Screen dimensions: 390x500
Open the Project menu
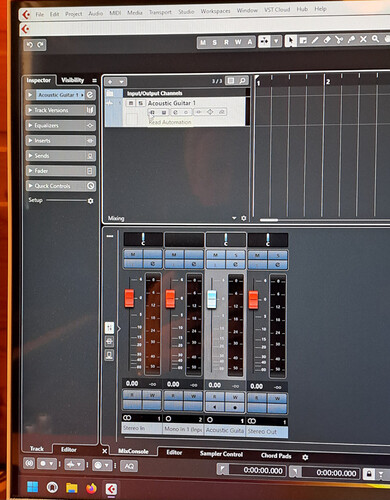pos(74,14)
